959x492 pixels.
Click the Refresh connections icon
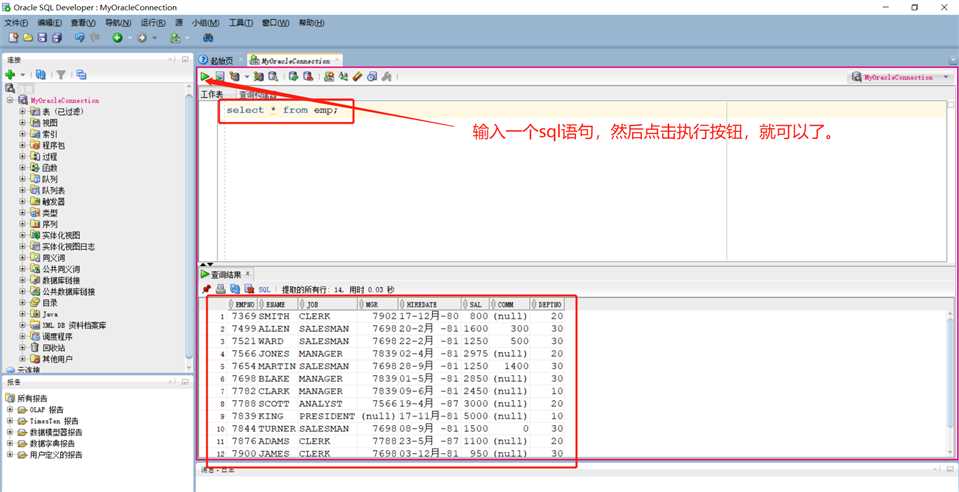(x=40, y=75)
